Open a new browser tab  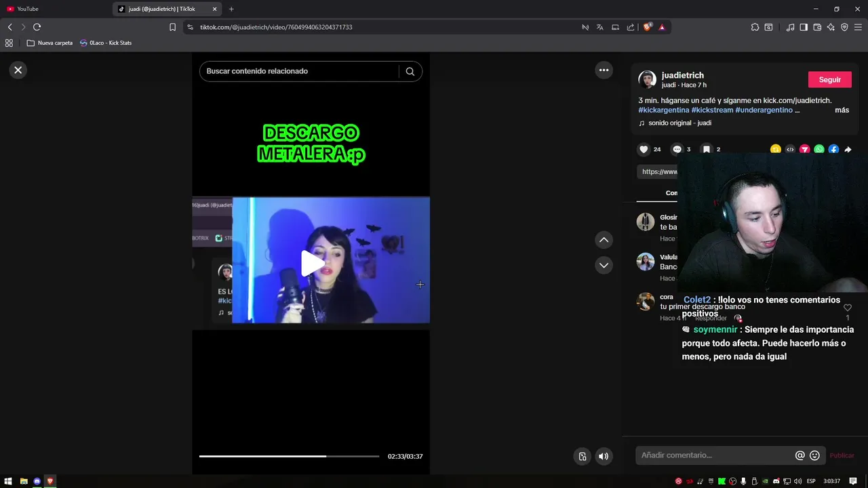click(231, 9)
